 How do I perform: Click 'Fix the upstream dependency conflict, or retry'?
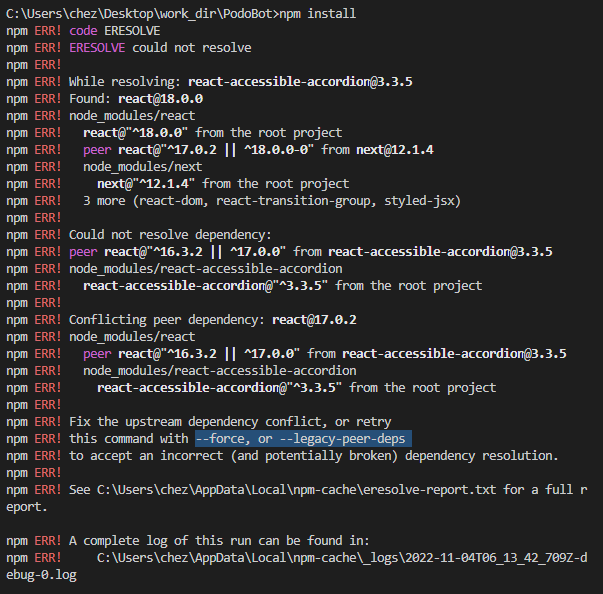pos(230,422)
